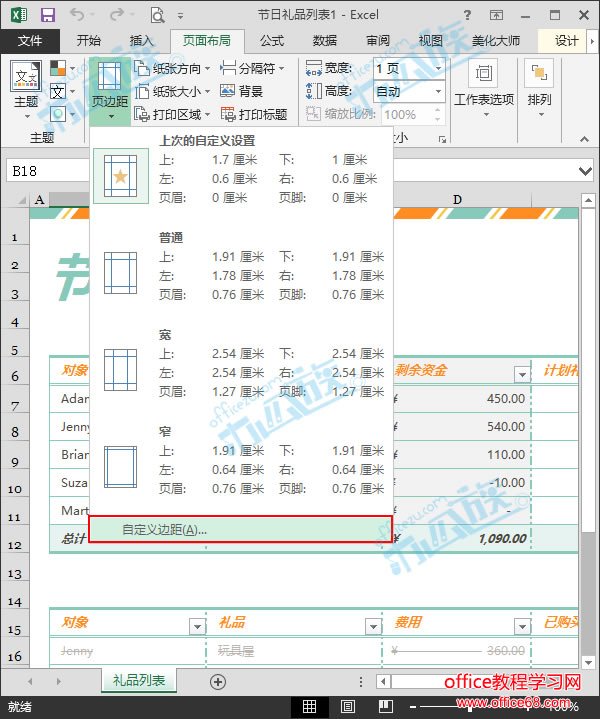The height and width of the screenshot is (719, 600).
Task: Open the 宽度 width dropdown
Action: tap(438, 69)
